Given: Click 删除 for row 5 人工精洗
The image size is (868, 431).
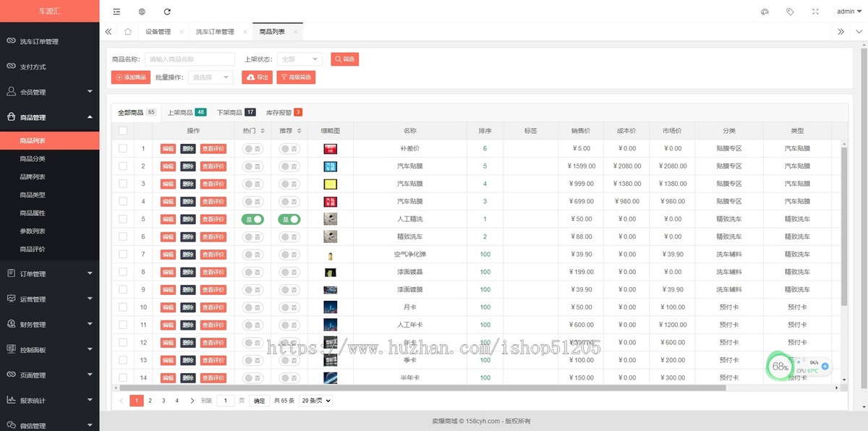Looking at the screenshot, I should tap(188, 218).
